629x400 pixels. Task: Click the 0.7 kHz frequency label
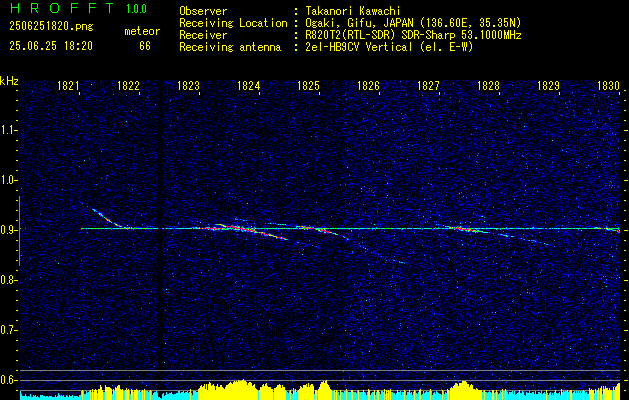8,330
